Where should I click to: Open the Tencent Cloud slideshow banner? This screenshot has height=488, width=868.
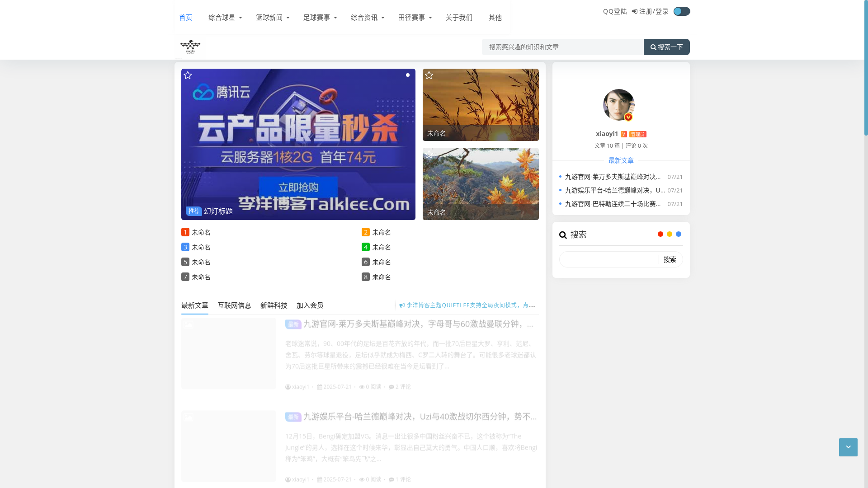click(298, 145)
